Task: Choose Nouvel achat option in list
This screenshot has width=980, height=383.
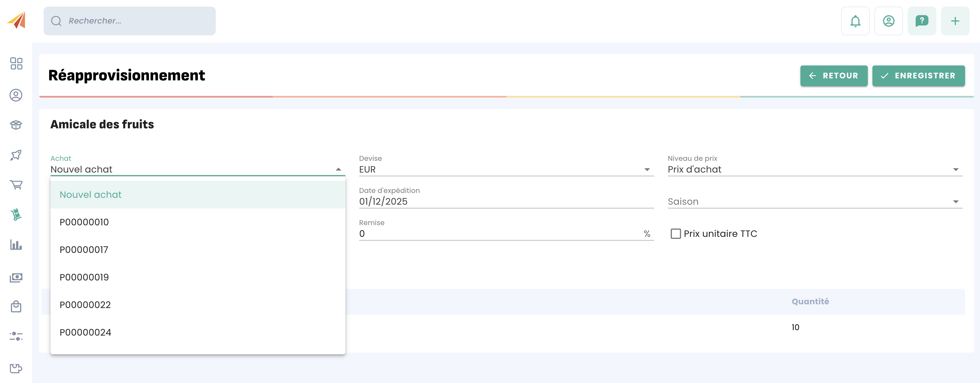Action: tap(91, 195)
